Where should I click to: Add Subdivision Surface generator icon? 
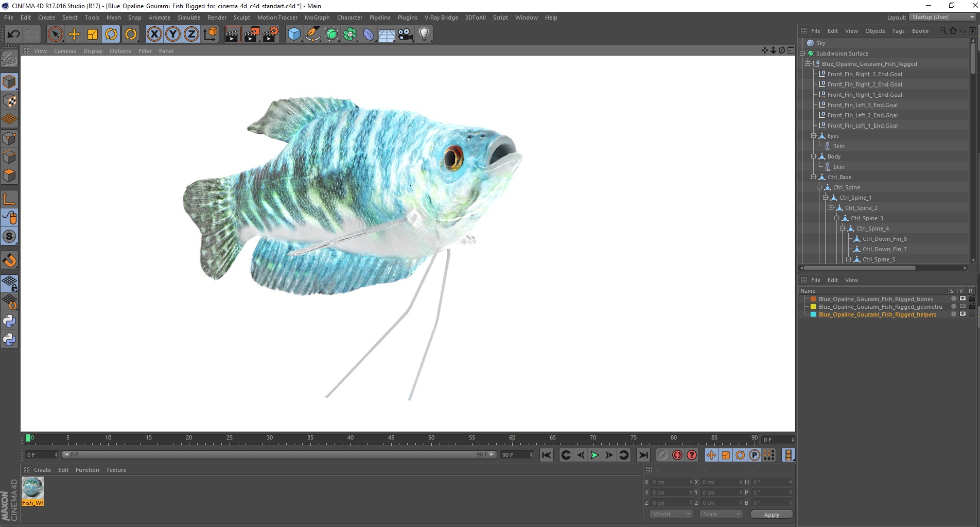[x=331, y=34]
